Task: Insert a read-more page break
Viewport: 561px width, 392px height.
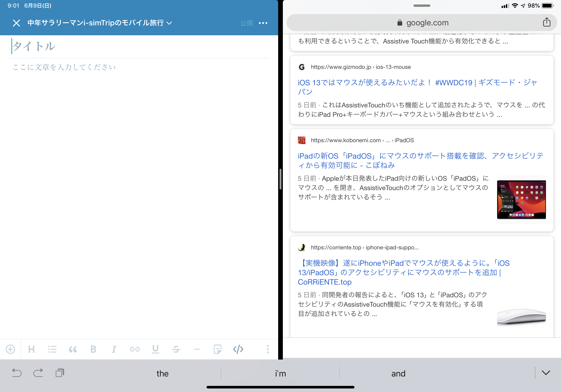Action: point(217,349)
